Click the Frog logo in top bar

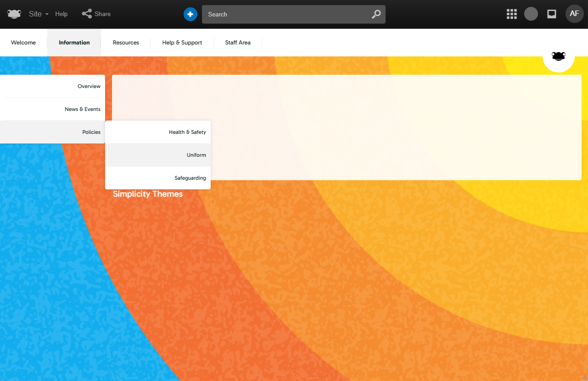14,14
